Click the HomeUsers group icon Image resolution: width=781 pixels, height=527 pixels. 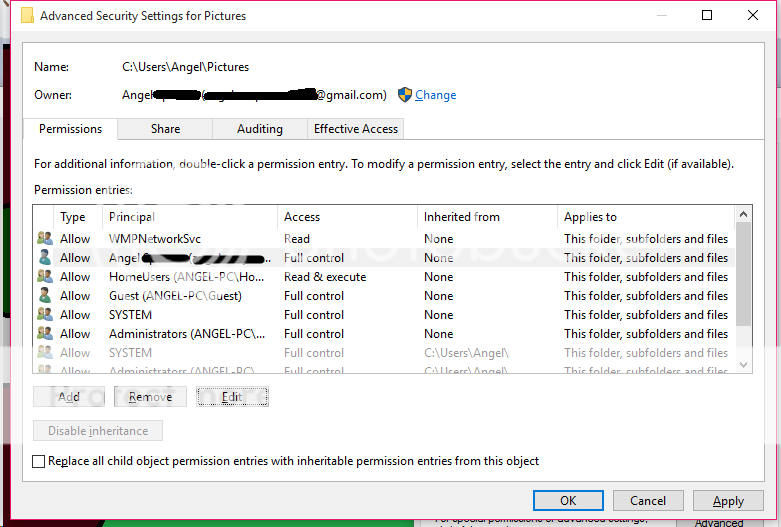(44, 277)
